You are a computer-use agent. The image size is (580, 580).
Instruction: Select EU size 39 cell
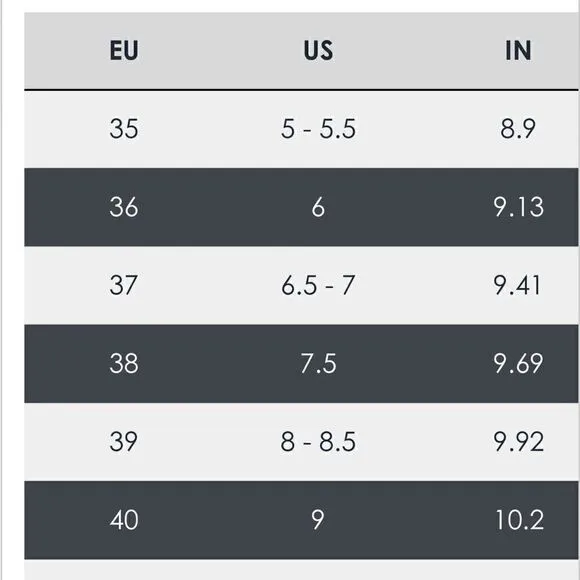[124, 442]
